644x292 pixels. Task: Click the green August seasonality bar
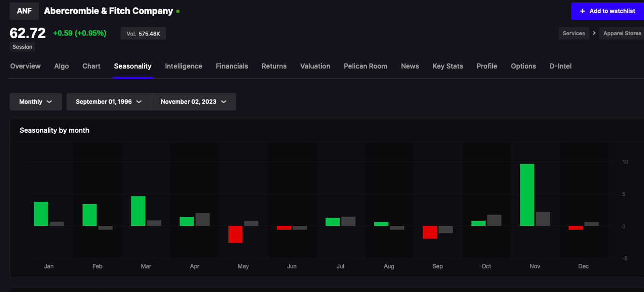(381, 224)
